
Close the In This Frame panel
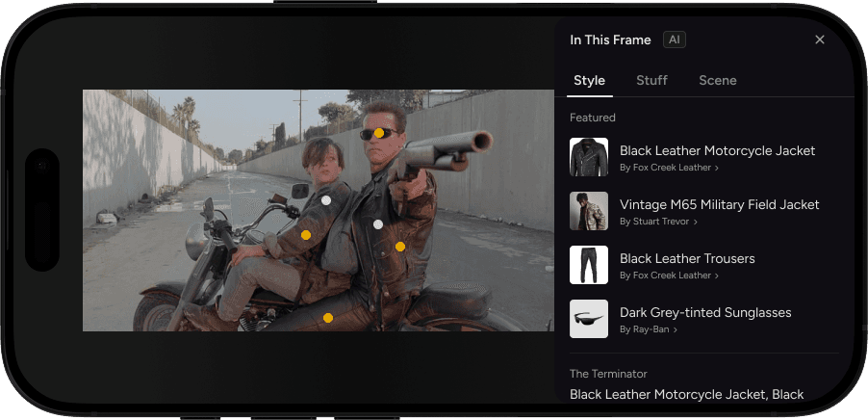point(820,39)
